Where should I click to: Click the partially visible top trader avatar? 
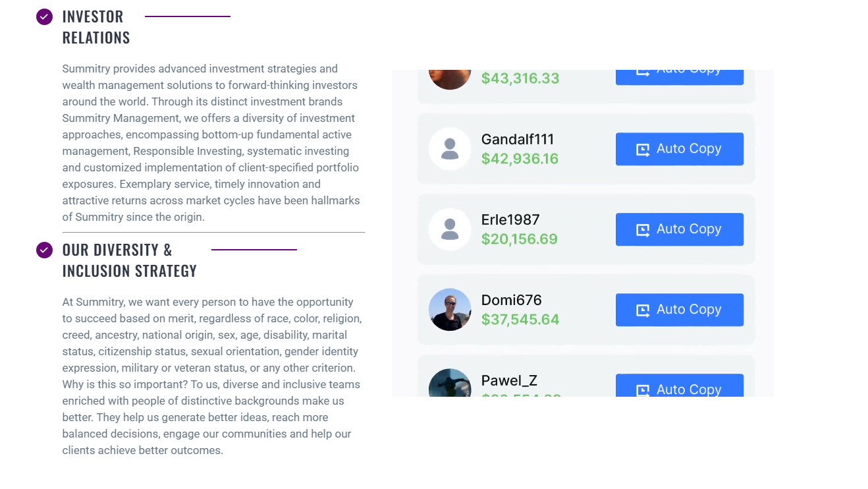(x=450, y=78)
